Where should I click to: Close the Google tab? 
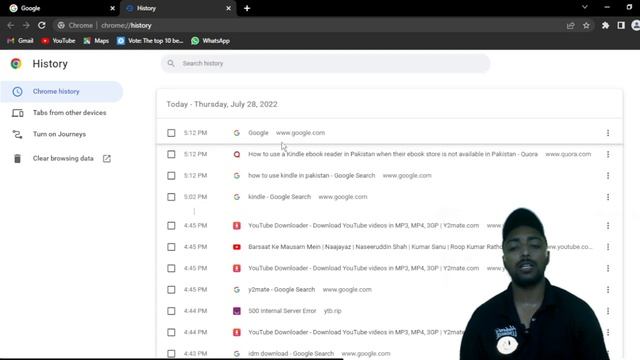(x=113, y=8)
